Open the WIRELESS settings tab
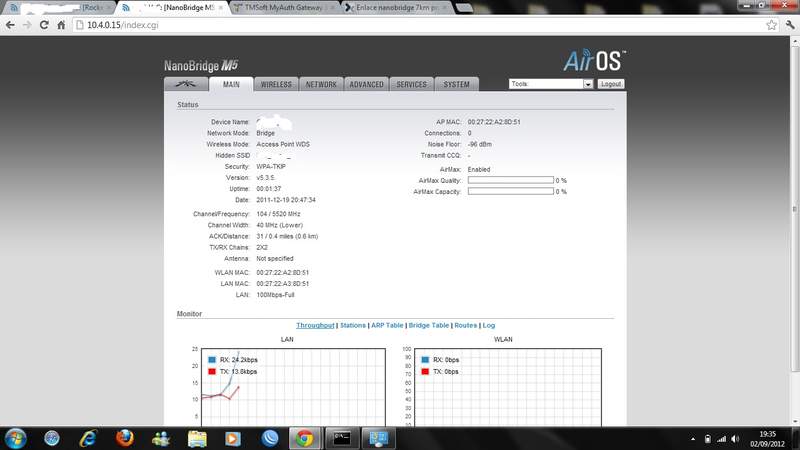The image size is (800, 450). [276, 84]
